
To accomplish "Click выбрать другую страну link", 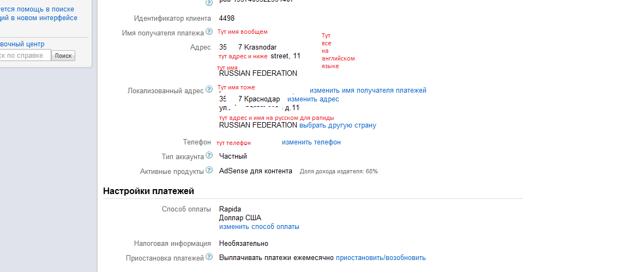I will tap(338, 125).
